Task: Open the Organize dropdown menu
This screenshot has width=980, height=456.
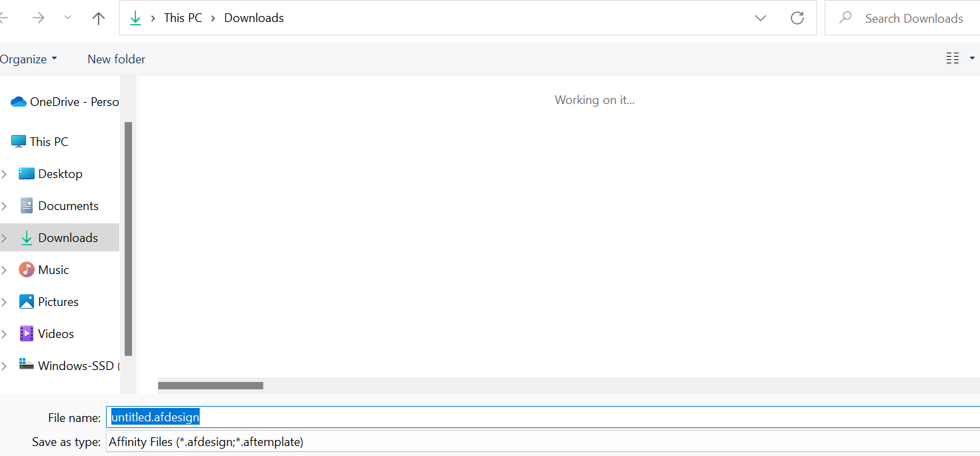Action: click(x=29, y=59)
